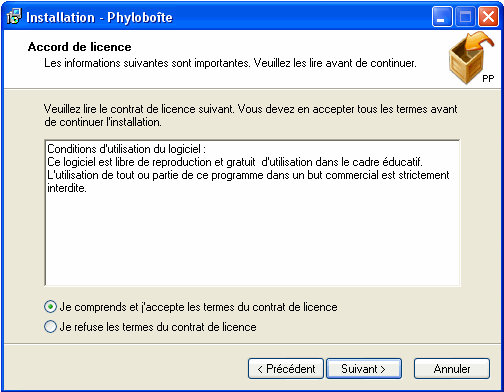Select the refuse license terms radio button
This screenshot has width=504, height=392.
(x=50, y=327)
